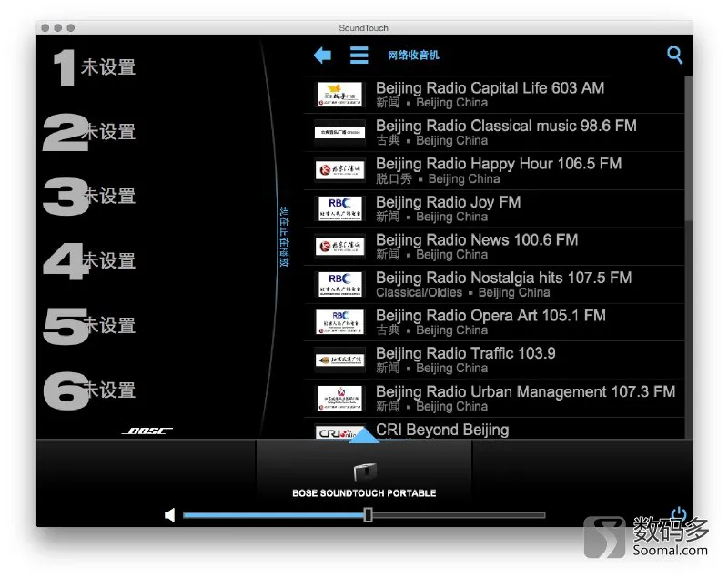Play Beijing Radio Joy FM
Viewport: 728px width, 578px height.
pos(494,208)
